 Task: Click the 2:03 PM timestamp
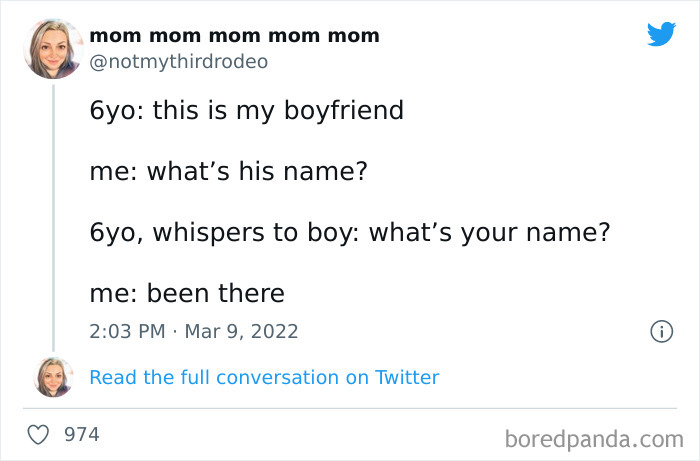click(x=127, y=331)
